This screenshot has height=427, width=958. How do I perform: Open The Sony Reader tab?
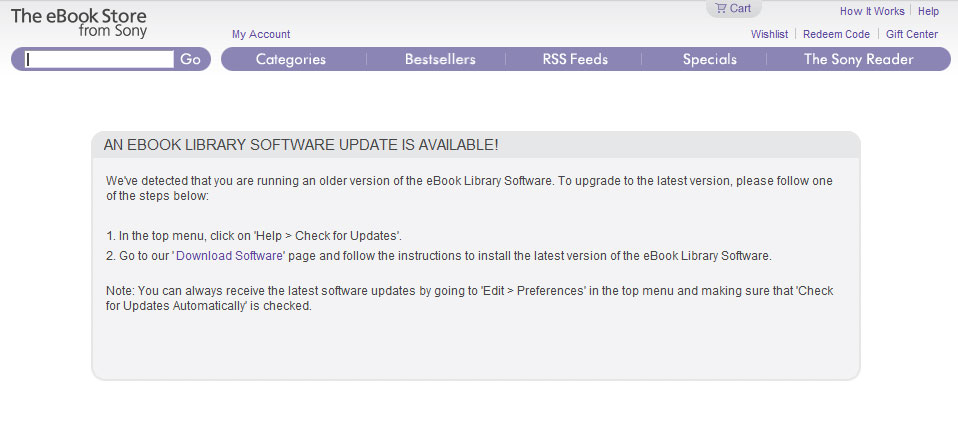pyautogui.click(x=858, y=59)
